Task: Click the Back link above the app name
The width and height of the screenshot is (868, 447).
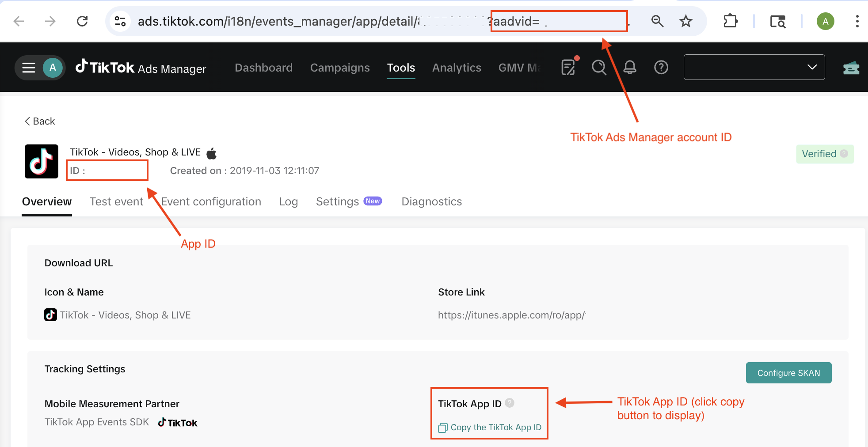Action: pos(39,121)
